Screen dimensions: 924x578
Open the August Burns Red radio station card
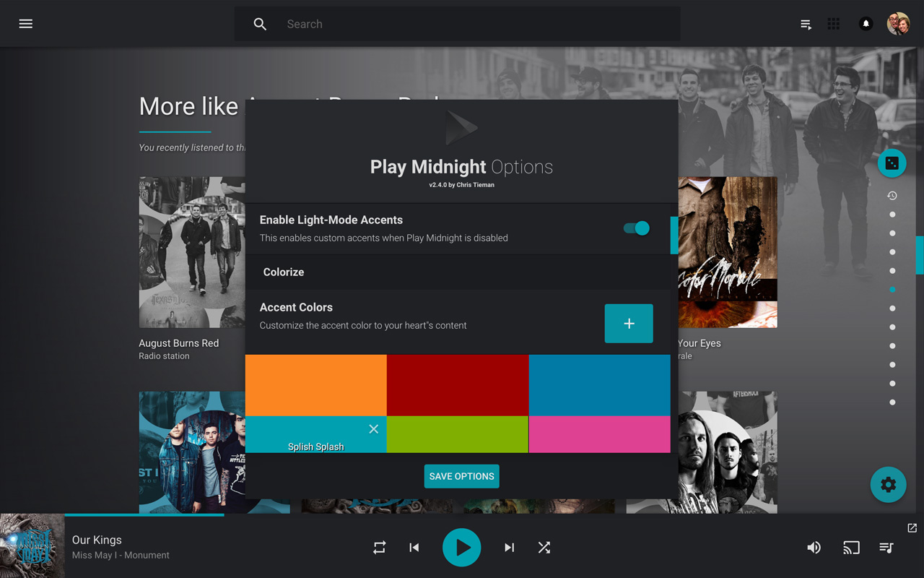192,253
